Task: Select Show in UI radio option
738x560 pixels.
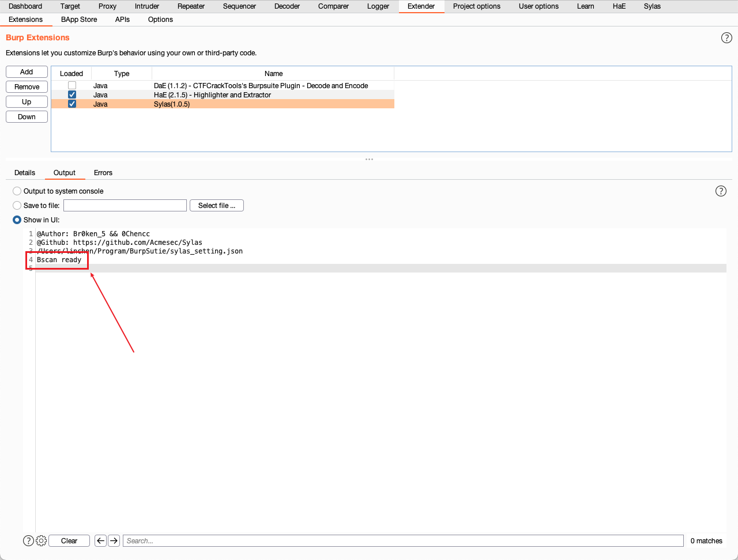Action: 17,220
